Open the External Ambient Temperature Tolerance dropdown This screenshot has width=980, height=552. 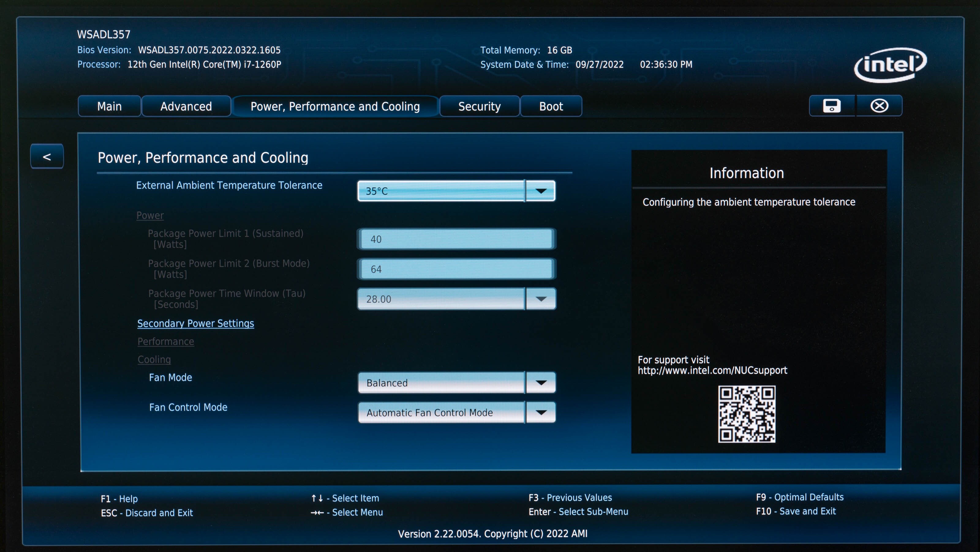point(541,191)
